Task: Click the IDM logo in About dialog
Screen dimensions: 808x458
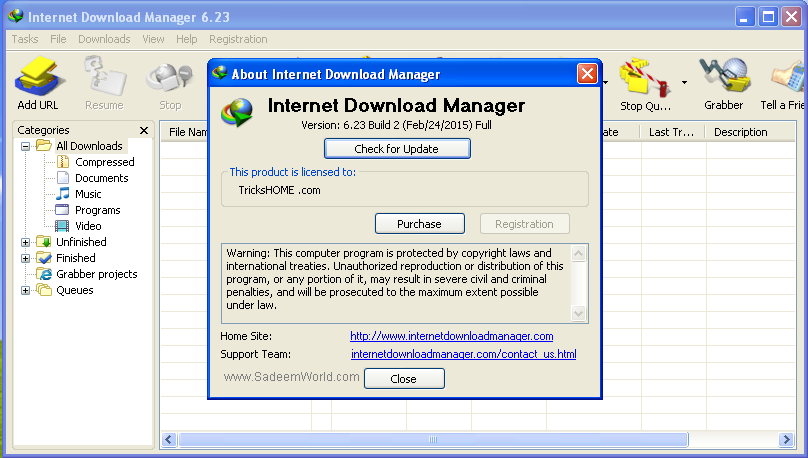Action: [x=238, y=112]
